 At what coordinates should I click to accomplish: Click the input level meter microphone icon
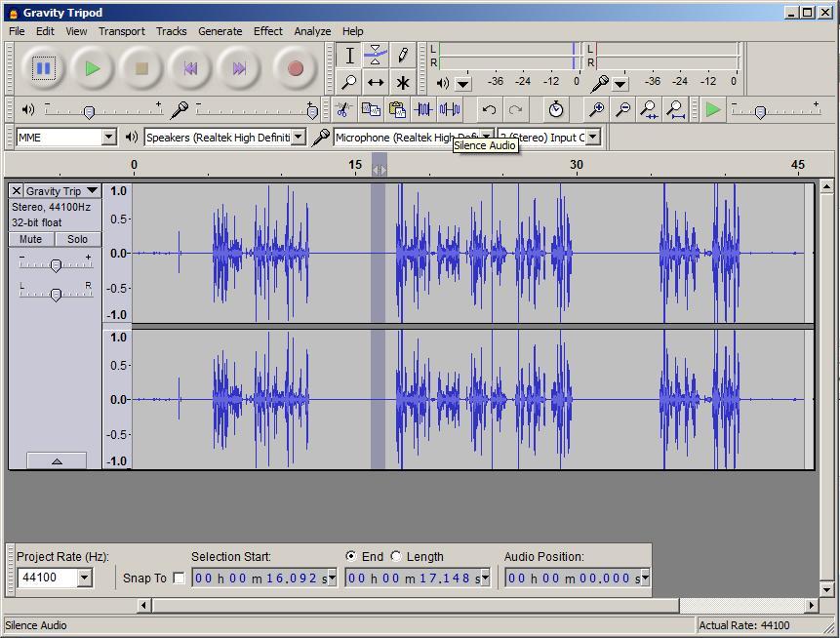(x=599, y=83)
